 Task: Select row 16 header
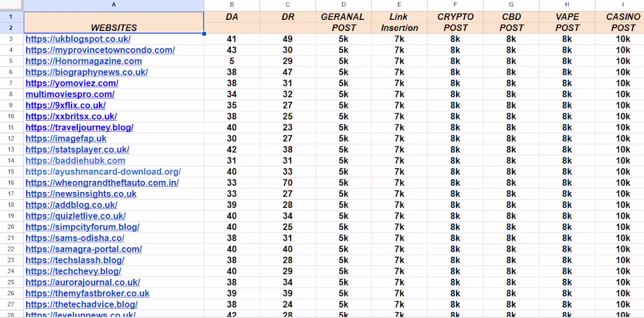(x=12, y=183)
